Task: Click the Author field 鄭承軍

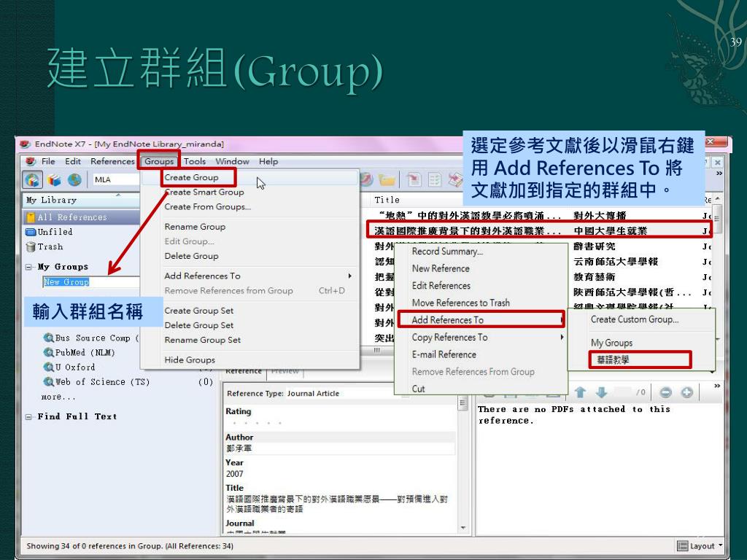Action: (340, 448)
